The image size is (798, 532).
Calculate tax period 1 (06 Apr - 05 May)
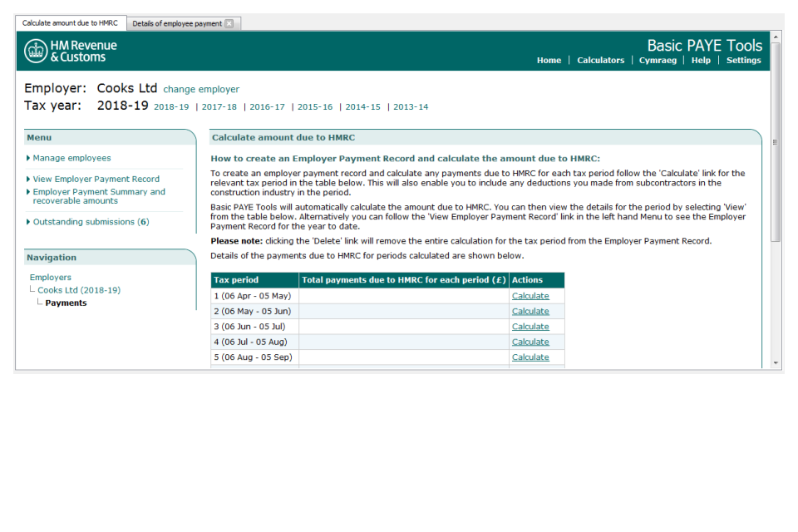pyautogui.click(x=530, y=296)
